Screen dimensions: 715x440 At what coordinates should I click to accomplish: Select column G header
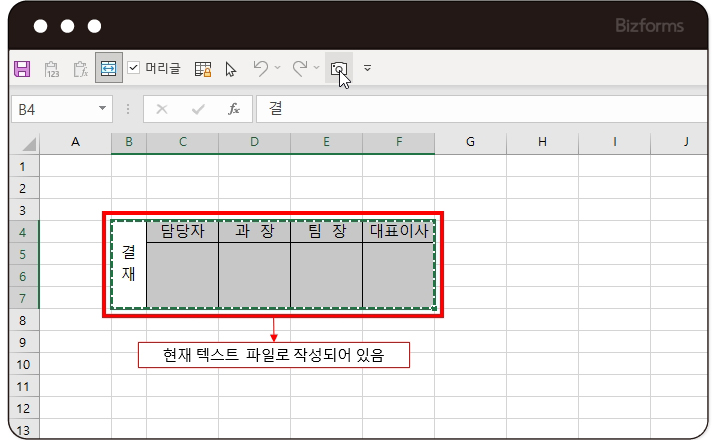coord(471,142)
